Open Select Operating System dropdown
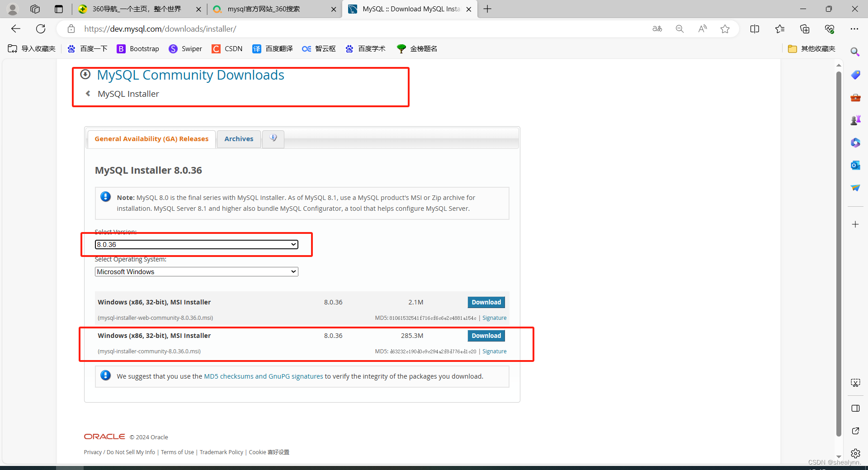 (x=196, y=272)
